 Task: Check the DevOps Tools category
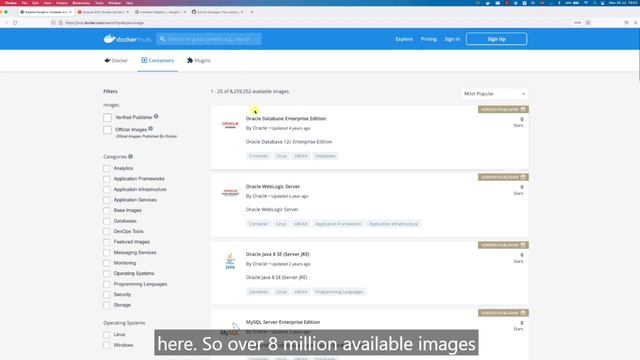tap(107, 231)
